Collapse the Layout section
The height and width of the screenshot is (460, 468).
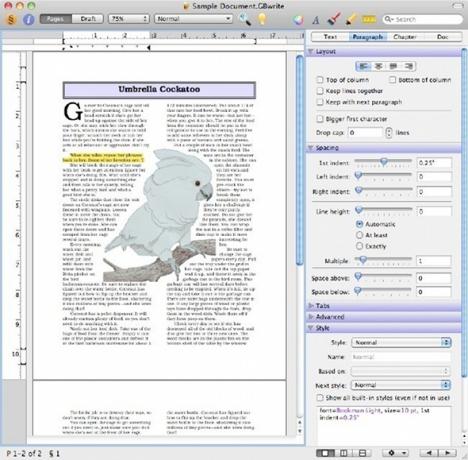click(x=310, y=52)
